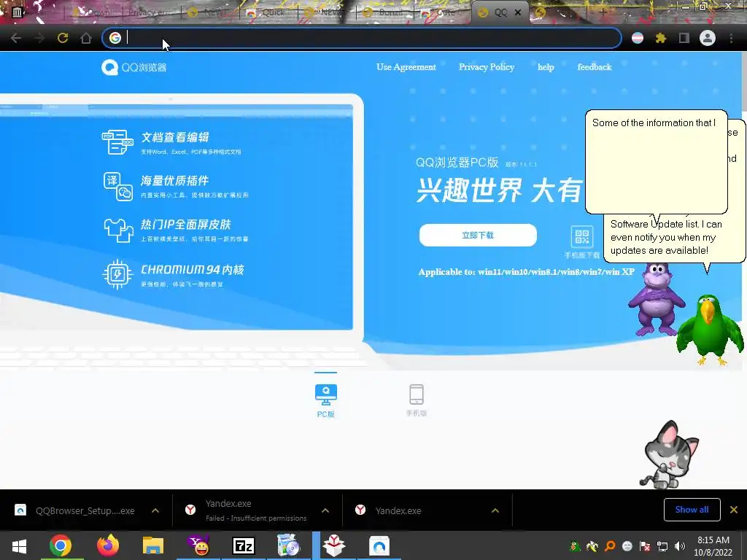Open the home page via house icon

[x=86, y=38]
